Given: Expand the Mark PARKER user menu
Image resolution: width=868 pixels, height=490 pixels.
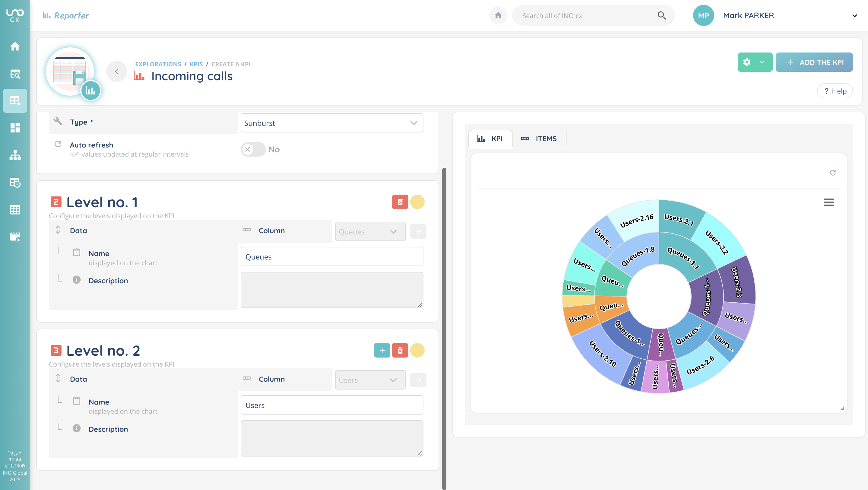Looking at the screenshot, I should (854, 15).
